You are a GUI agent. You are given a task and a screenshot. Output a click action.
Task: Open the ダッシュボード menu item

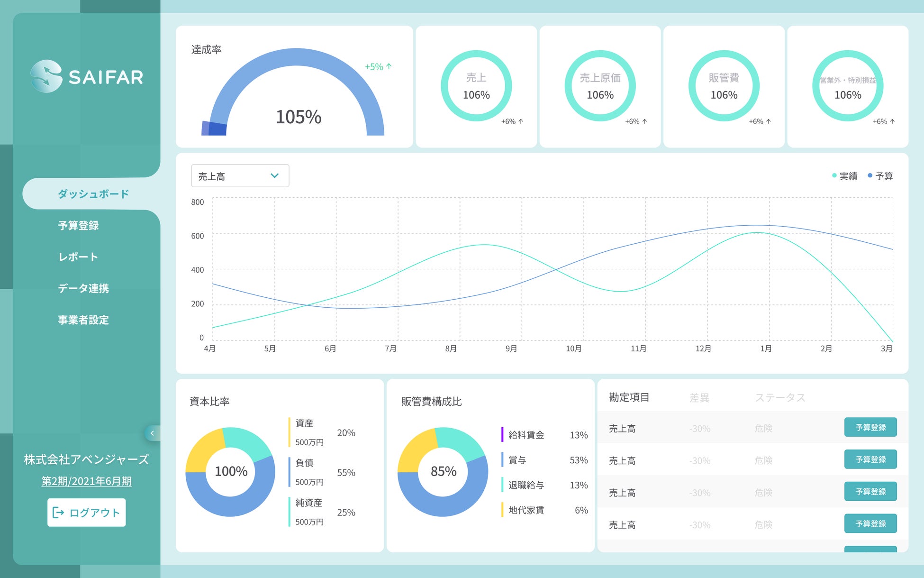(x=93, y=194)
